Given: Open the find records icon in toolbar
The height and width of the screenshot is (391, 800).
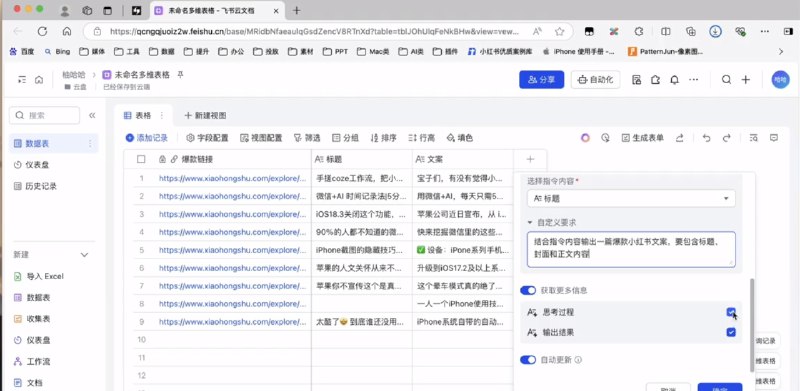Looking at the screenshot, I should click(754, 138).
